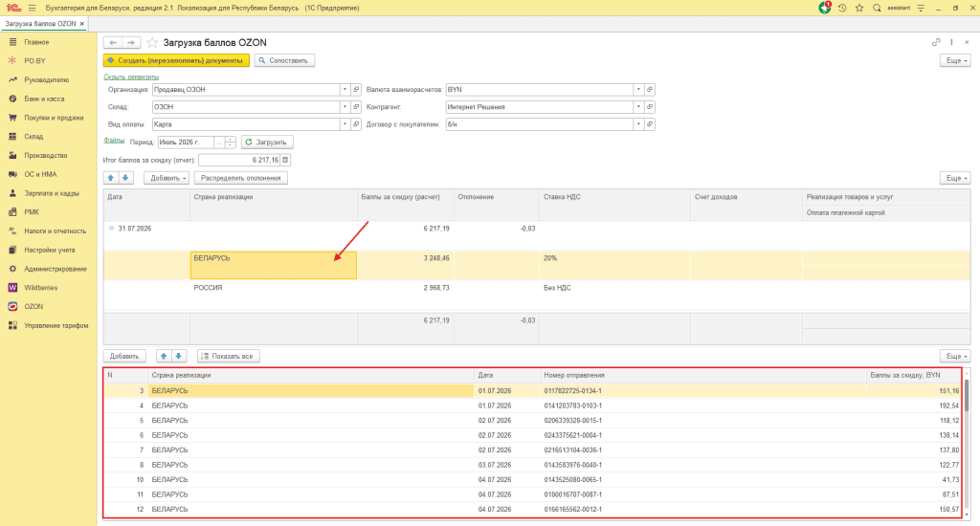Screen dimensions: 980x526
Task: Click the Производство sidebar icon
Action: pos(12,155)
